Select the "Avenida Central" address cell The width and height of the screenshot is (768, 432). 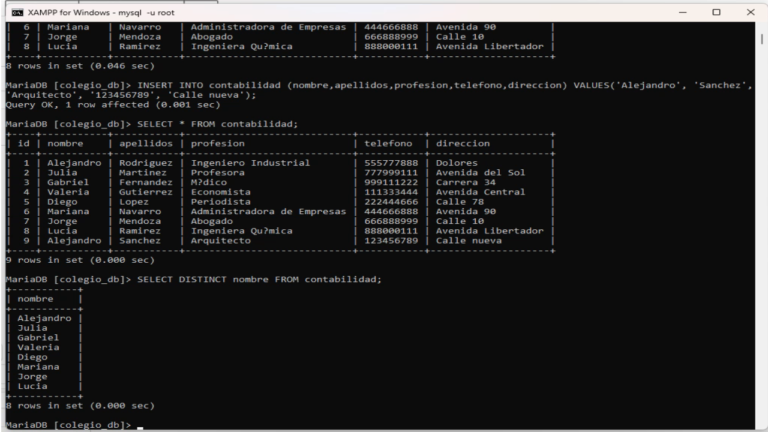(x=480, y=192)
